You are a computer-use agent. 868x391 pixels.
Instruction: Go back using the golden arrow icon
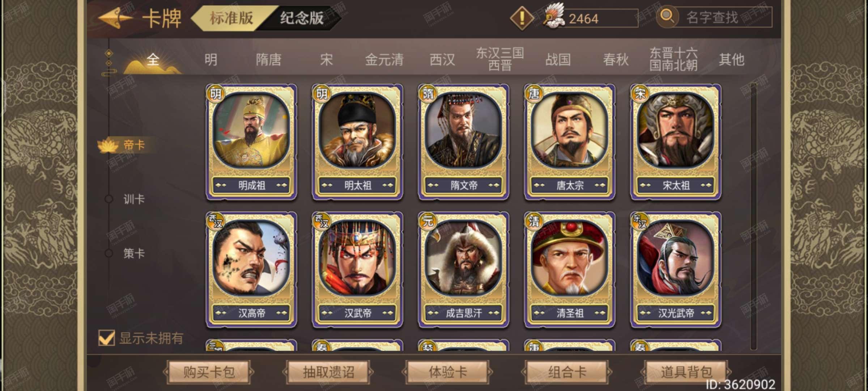[x=115, y=18]
